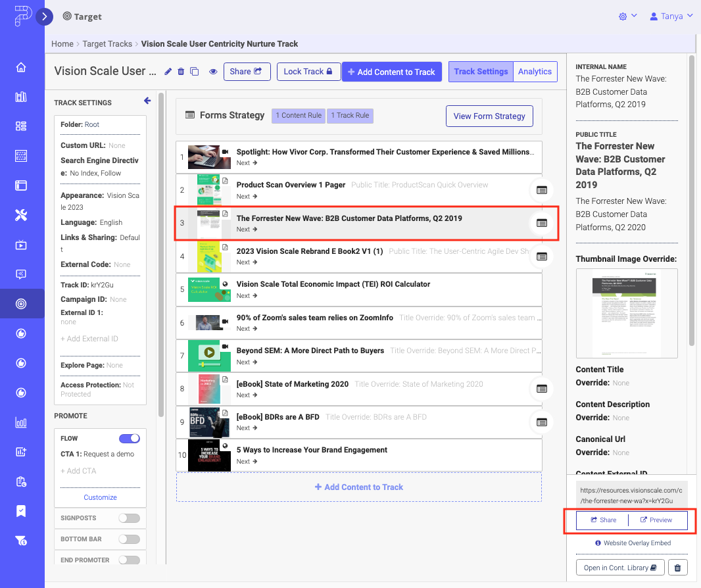Click the 1 Content Rule badge
Screen dimensions: 701x588
[x=298, y=115]
